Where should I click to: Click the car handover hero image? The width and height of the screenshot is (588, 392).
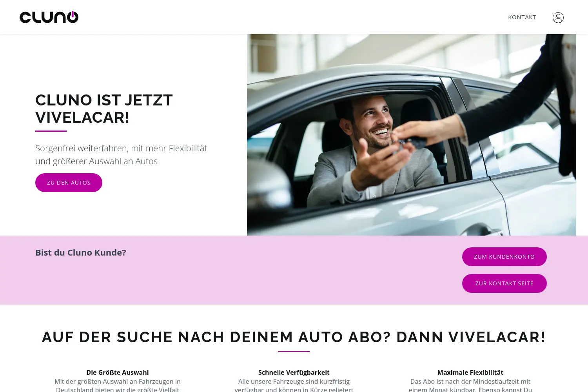(x=412, y=135)
